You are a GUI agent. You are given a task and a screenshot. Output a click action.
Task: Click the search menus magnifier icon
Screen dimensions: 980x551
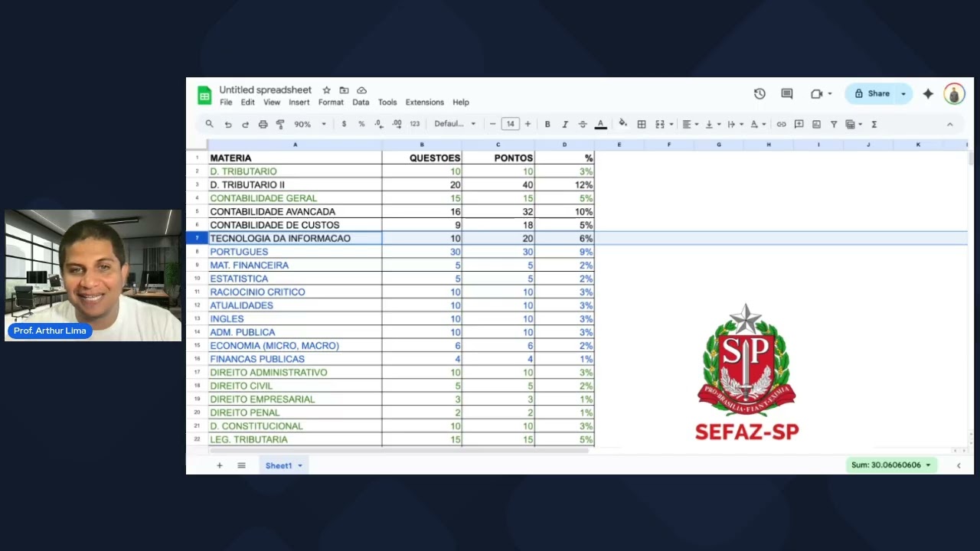click(x=209, y=124)
